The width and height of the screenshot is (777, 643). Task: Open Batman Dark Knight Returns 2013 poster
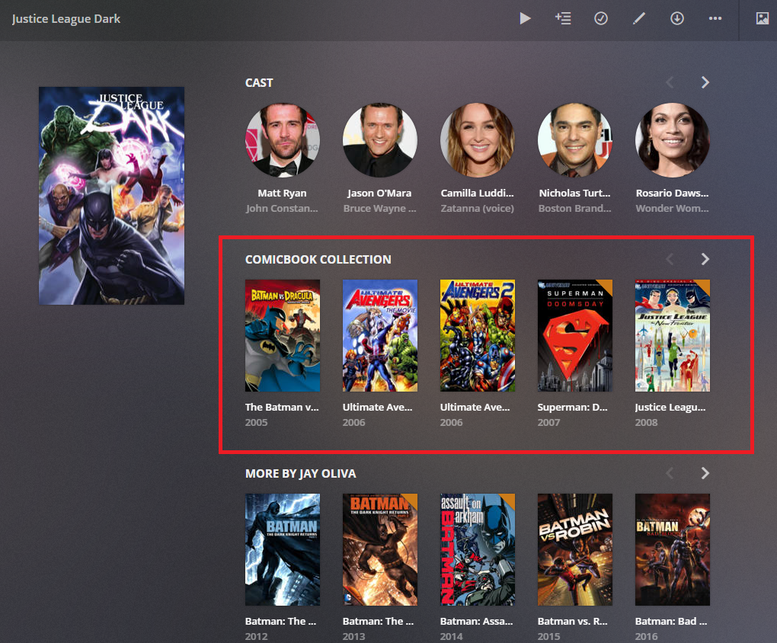point(380,549)
